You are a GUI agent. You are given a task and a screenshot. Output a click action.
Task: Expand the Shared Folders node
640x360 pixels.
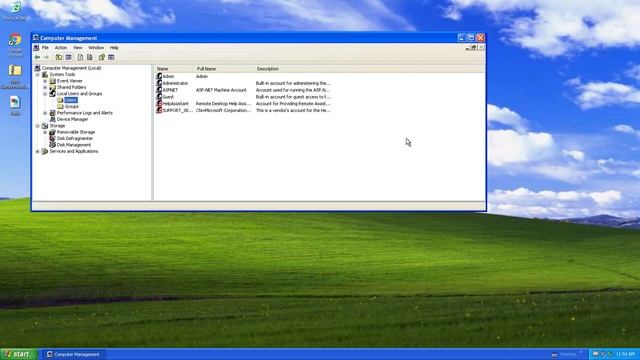click(45, 87)
